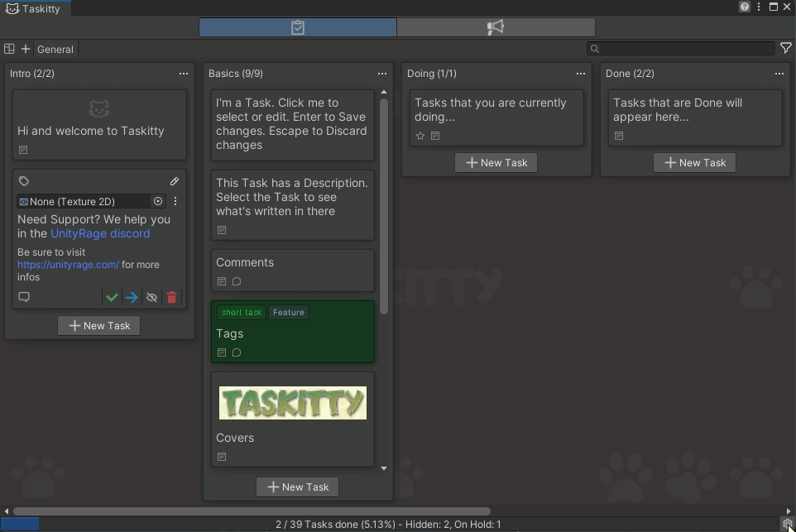The image size is (796, 532).
Task: Toggle star on the Doing task
Action: [x=420, y=136]
